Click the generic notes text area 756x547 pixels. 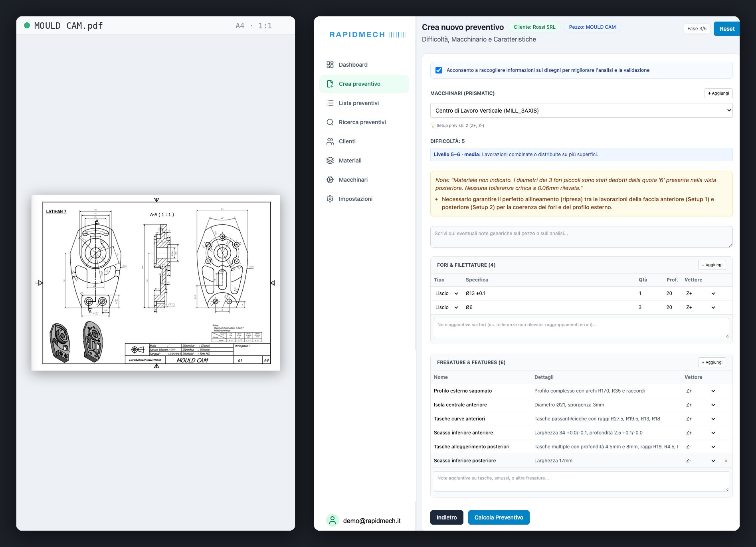581,237
